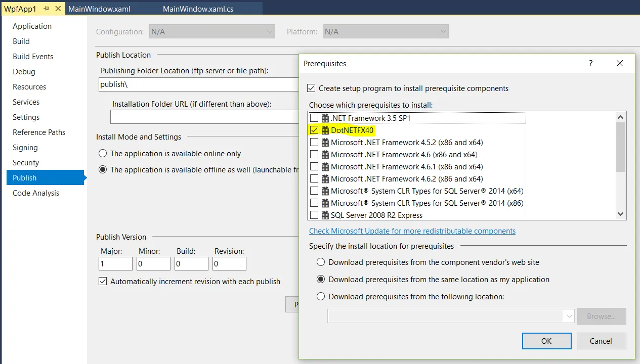Open the Services properties page
The height and width of the screenshot is (364, 640).
click(x=26, y=102)
